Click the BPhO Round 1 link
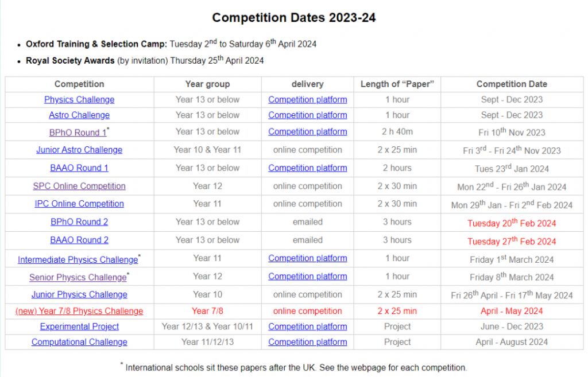 [x=78, y=133]
